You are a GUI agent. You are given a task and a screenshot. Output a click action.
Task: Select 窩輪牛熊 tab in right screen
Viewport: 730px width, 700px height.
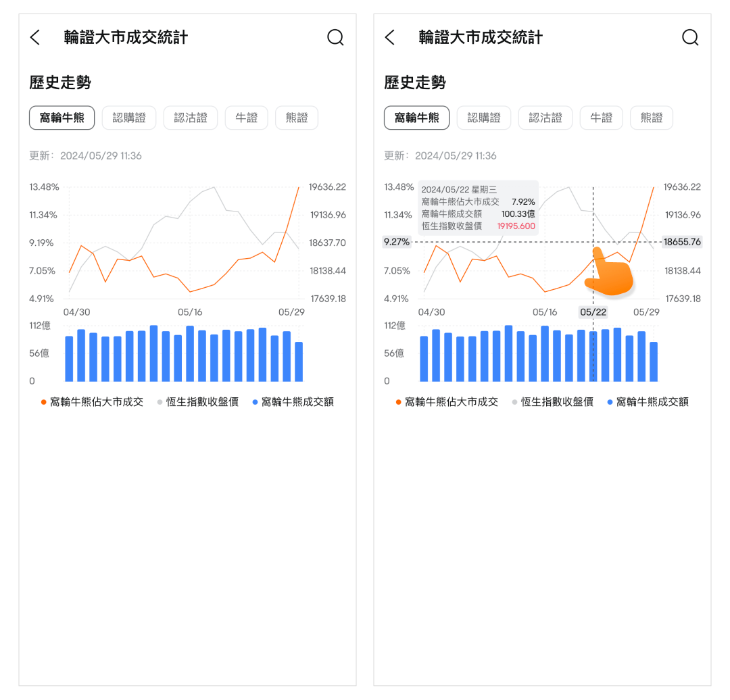[x=416, y=118]
